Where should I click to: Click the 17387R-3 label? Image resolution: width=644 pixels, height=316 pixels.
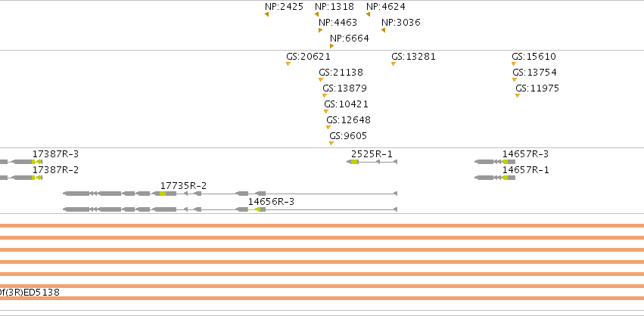(55, 154)
